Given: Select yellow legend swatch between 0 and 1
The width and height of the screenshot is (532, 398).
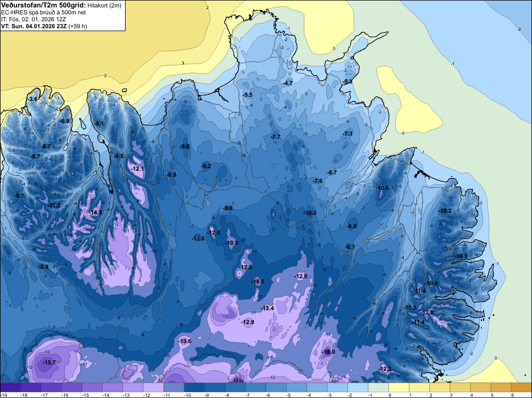Looking at the screenshot, I should [398, 387].
